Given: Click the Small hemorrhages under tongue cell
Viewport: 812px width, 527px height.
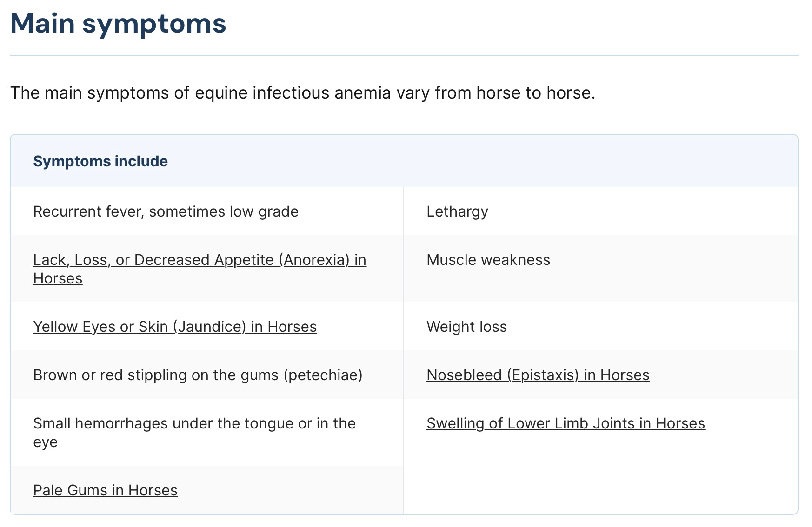Looking at the screenshot, I should tap(194, 423).
